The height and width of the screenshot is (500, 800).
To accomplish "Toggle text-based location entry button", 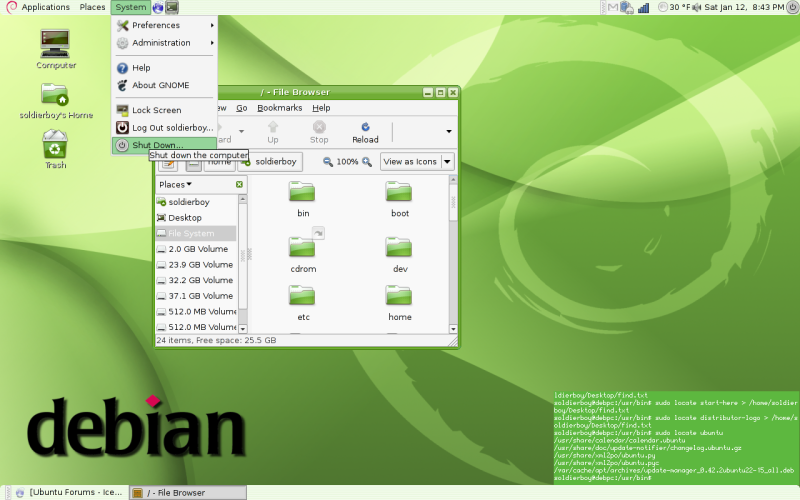I will pyautogui.click(x=168, y=164).
